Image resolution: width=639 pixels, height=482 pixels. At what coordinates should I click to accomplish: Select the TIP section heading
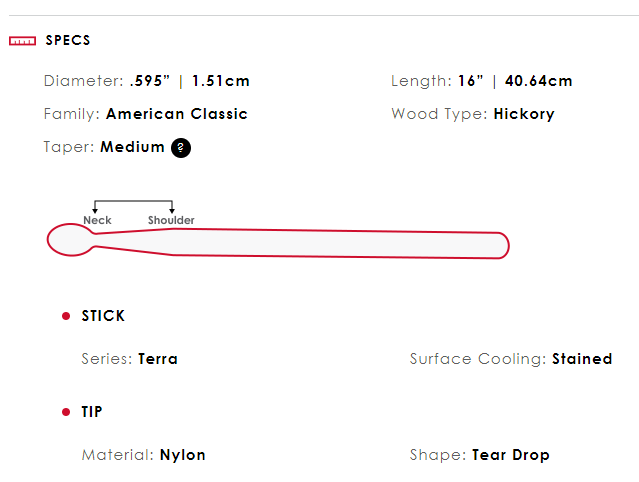click(x=92, y=412)
